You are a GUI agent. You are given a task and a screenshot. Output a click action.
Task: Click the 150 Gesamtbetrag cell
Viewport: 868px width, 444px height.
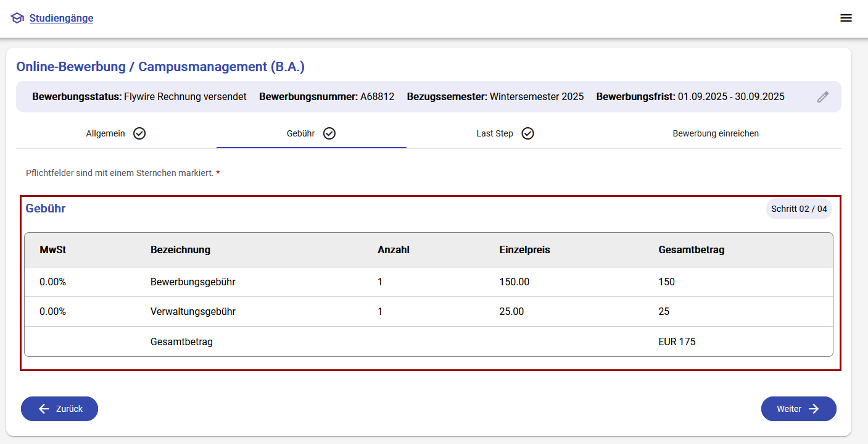click(x=666, y=282)
